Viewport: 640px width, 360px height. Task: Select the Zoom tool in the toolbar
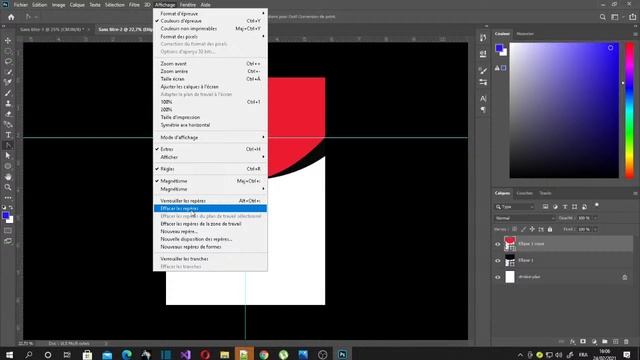pyautogui.click(x=8, y=187)
